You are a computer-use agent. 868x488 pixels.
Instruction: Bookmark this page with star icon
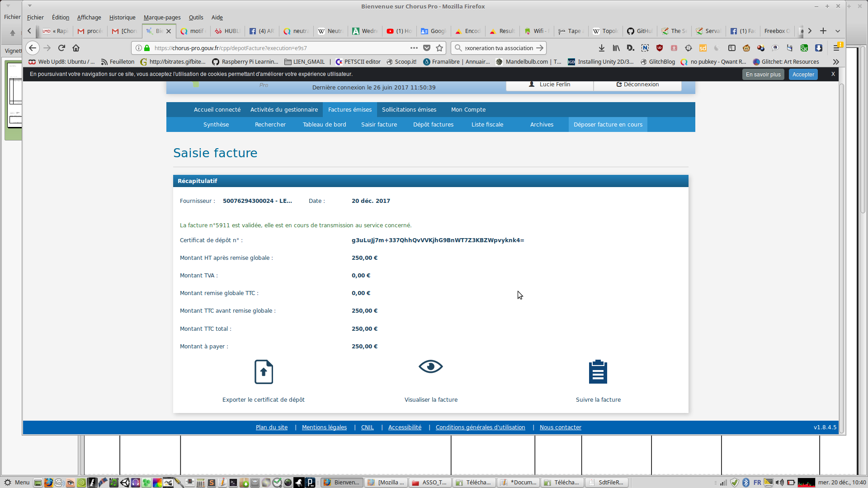tap(439, 48)
